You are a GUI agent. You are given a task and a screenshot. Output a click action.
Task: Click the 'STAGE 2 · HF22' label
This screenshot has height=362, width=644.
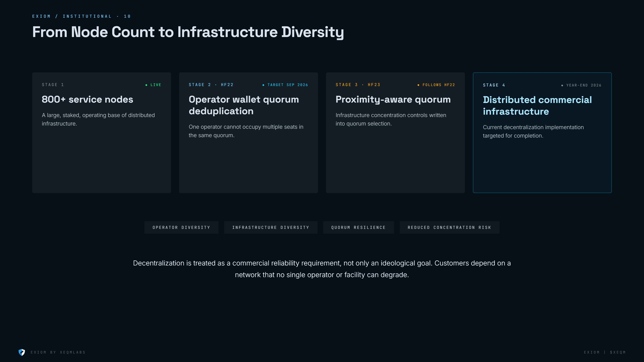pyautogui.click(x=211, y=85)
